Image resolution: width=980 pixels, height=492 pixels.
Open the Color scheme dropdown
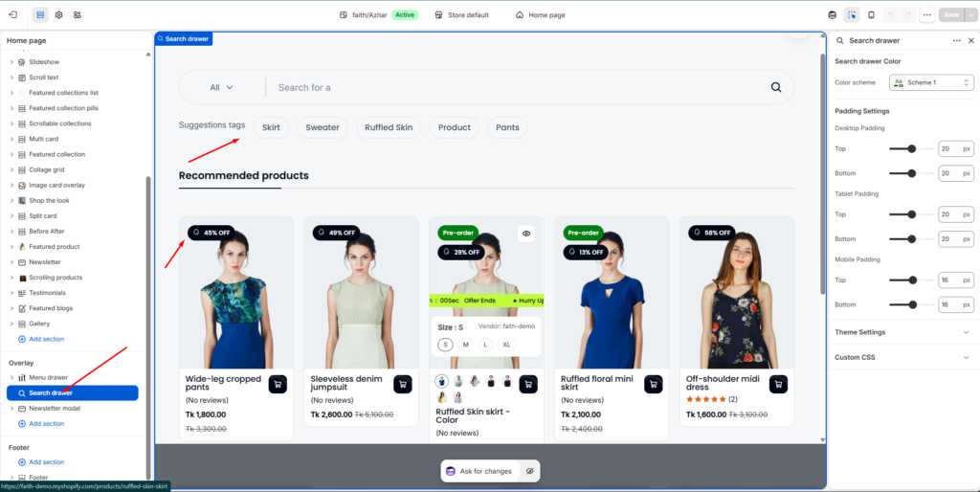click(931, 82)
